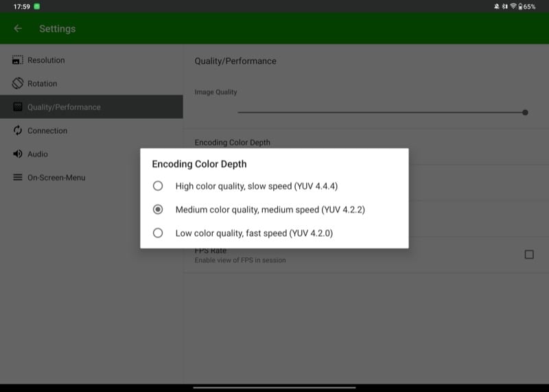Tap the Wi-Fi status icon

coord(513,6)
